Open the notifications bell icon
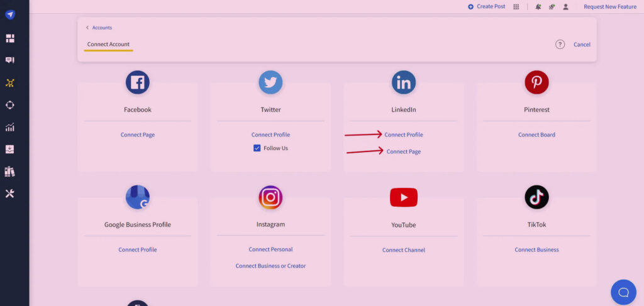Screen dimensions: 644x306 (538, 6)
